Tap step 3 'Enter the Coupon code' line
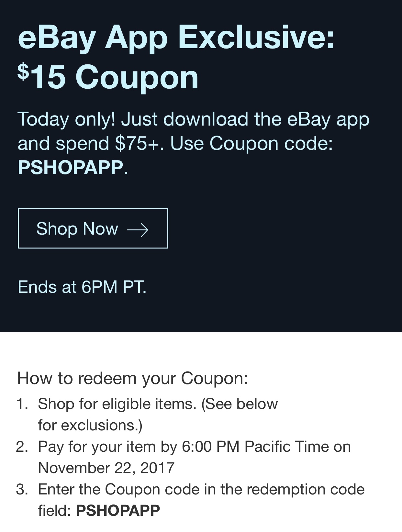The width and height of the screenshot is (402, 532). pos(201,489)
